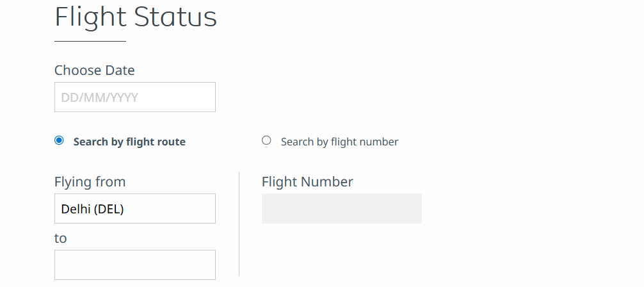Focus the empty 'to' destination field
644x287 pixels.
(134, 265)
